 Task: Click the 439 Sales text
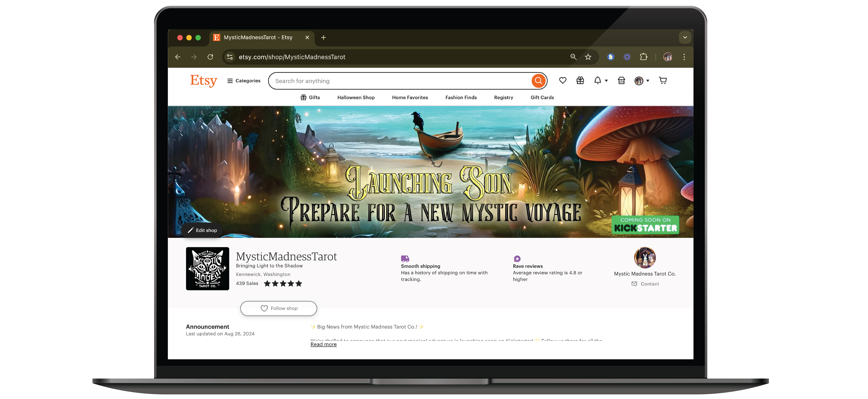[247, 283]
